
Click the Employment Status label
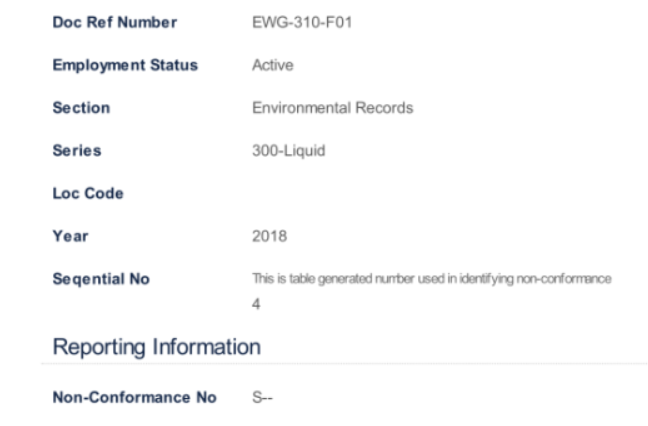(x=124, y=66)
